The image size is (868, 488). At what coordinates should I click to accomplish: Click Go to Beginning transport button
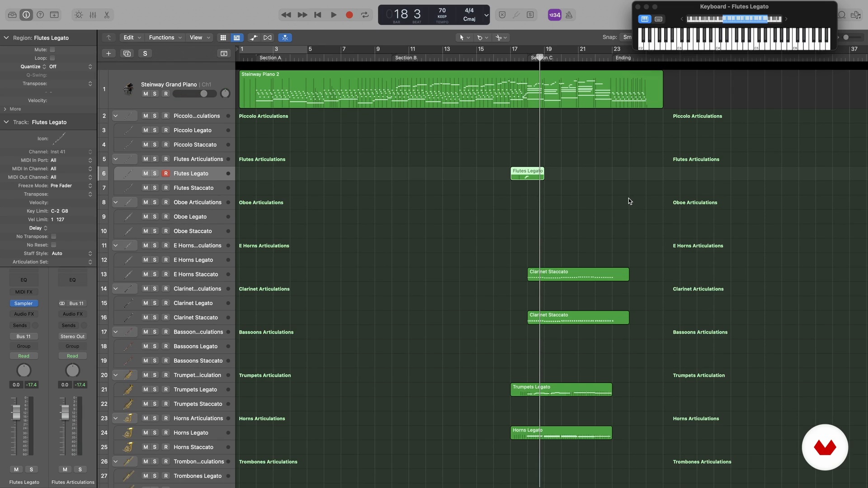click(318, 15)
